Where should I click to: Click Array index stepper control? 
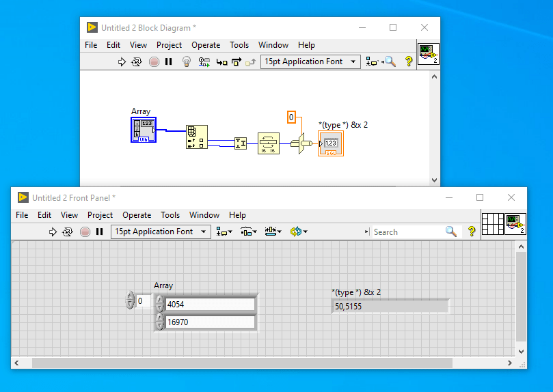point(130,300)
